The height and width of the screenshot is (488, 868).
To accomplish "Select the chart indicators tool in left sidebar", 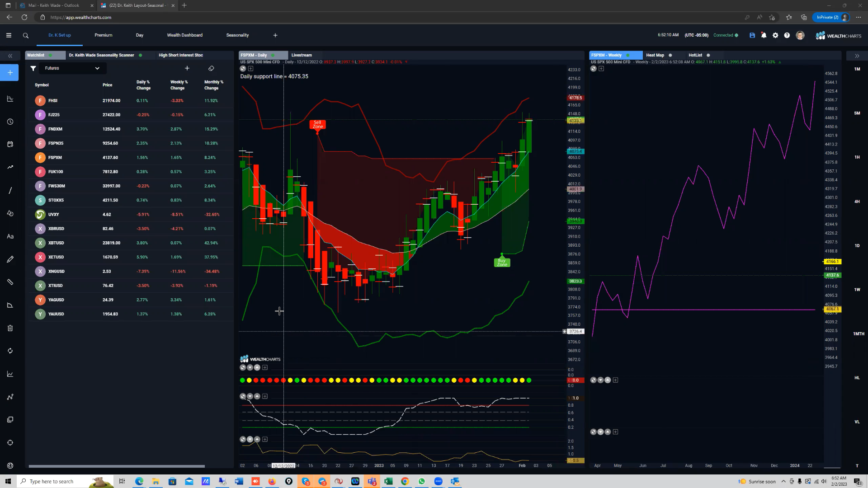I will pos(10,99).
